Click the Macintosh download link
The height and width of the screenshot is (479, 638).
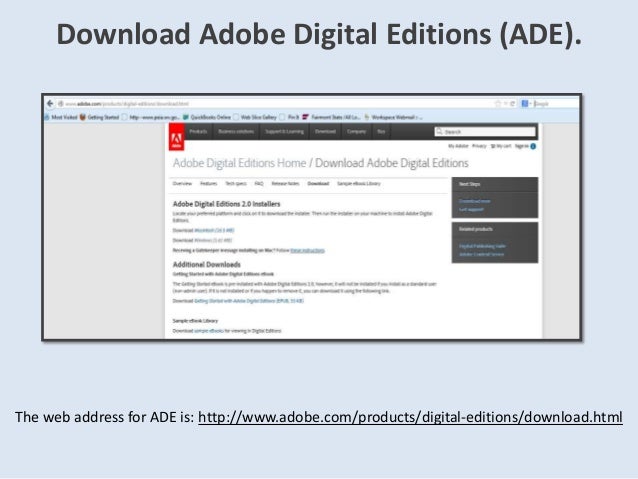[214, 230]
